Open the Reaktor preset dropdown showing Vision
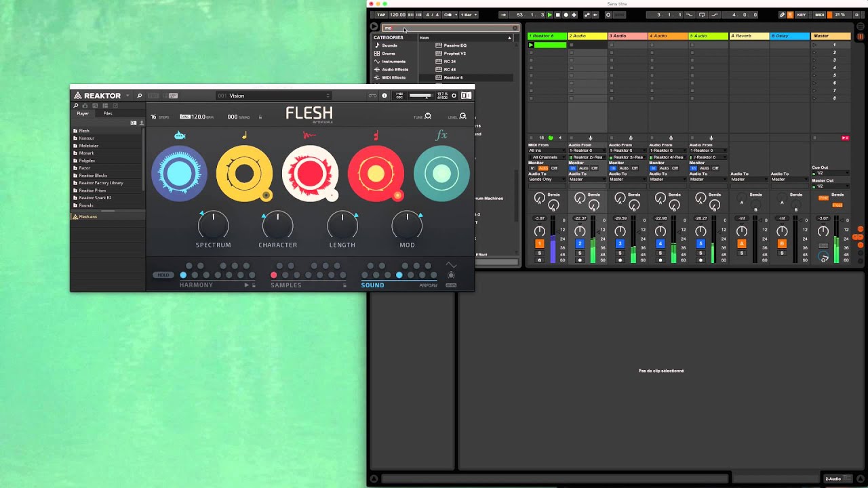This screenshot has height=488, width=868. coord(275,96)
